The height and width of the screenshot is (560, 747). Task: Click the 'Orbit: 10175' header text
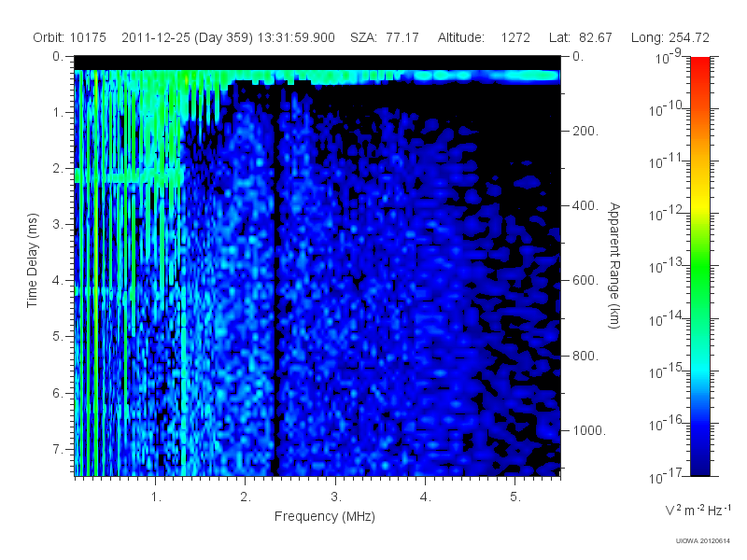pos(69,37)
